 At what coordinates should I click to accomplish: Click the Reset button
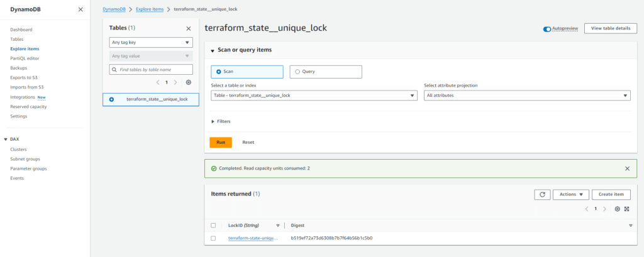(x=248, y=143)
